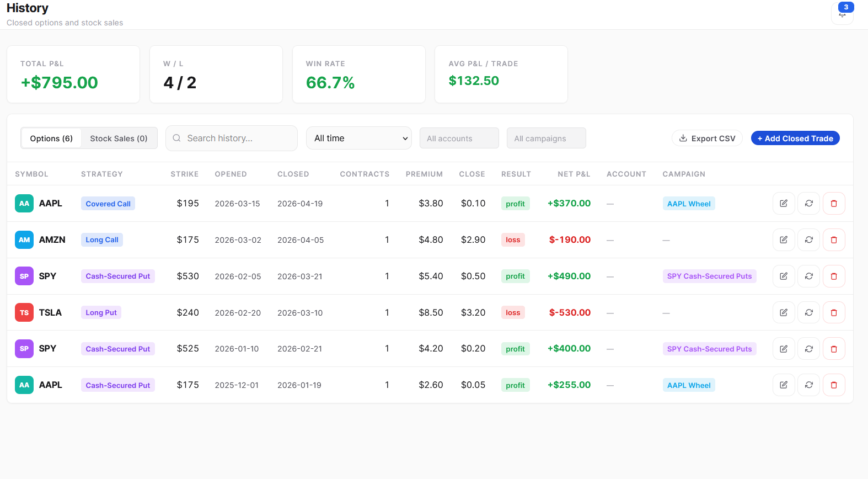The width and height of the screenshot is (868, 479).
Task: Click SPY Cash-Secured Puts tag on $530 row
Action: tap(709, 276)
